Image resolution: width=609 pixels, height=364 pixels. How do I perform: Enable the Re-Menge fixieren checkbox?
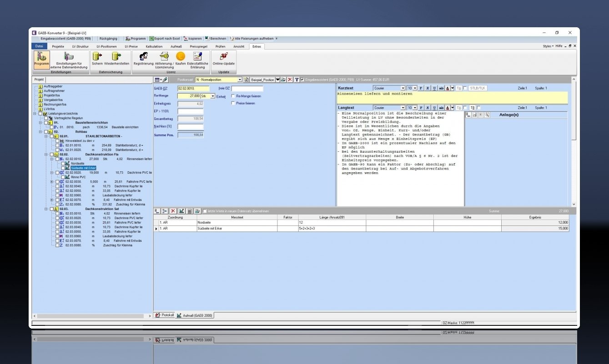coord(233,96)
